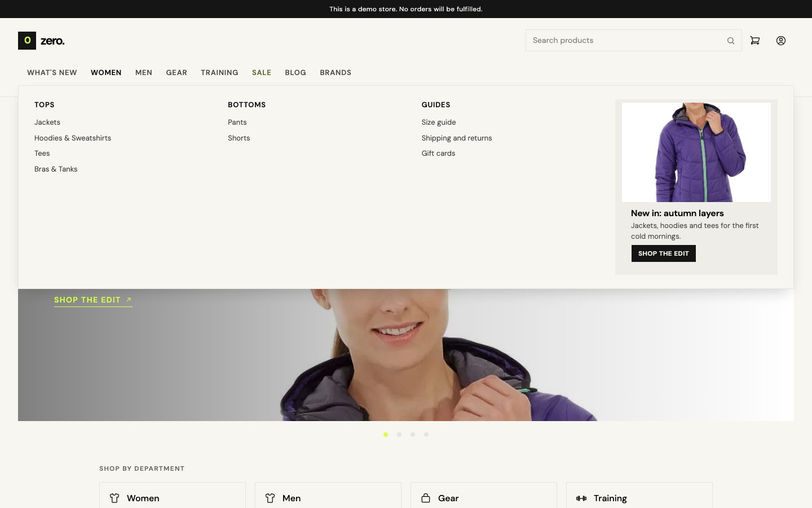Image resolution: width=812 pixels, height=508 pixels.
Task: Select the fourth carousel dot
Action: [426, 435]
